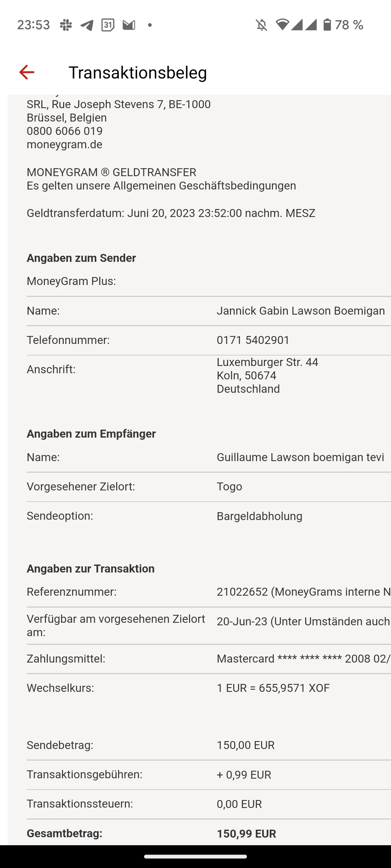The width and height of the screenshot is (391, 868).
Task: Tap the 0800 6066 019 support number
Action: coord(64,131)
